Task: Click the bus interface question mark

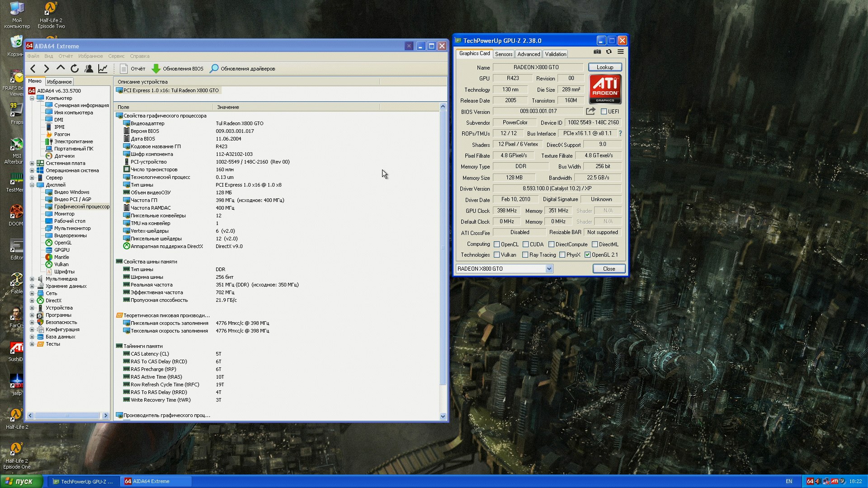Action: [x=620, y=133]
